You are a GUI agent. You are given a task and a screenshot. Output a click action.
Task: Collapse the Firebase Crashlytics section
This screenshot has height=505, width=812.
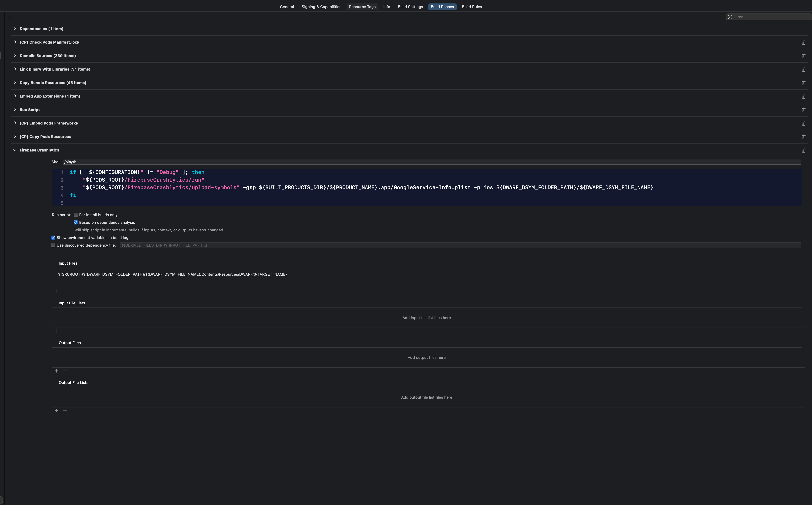[x=15, y=150]
